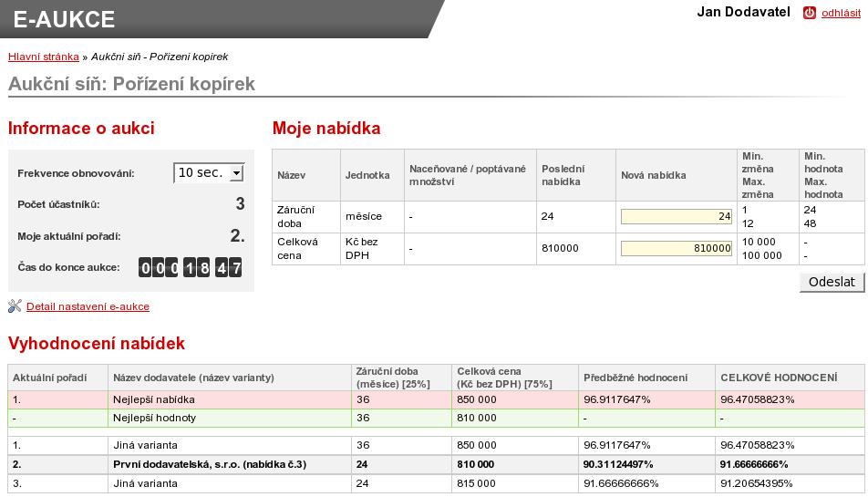Click the Záruční doba new offer input field
The height and width of the screenshot is (497, 868).
[676, 216]
